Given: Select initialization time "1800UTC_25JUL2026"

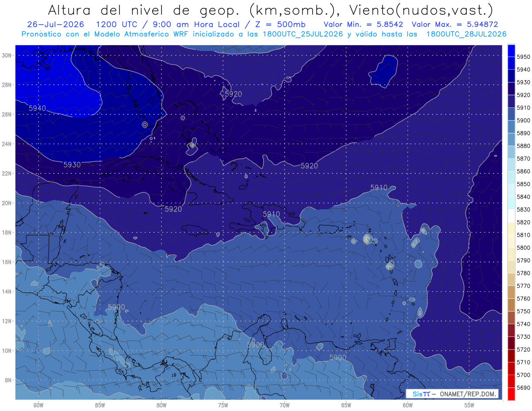Looking at the screenshot, I should [303, 34].
